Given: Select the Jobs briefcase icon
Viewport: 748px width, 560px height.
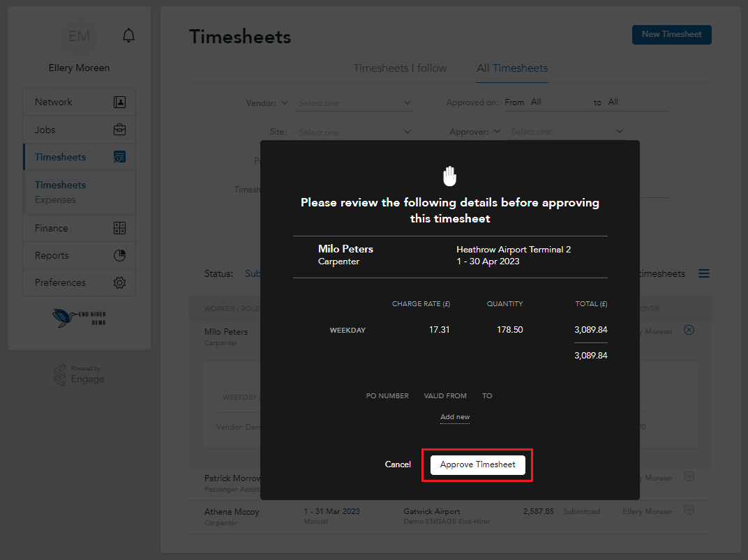Looking at the screenshot, I should (119, 129).
